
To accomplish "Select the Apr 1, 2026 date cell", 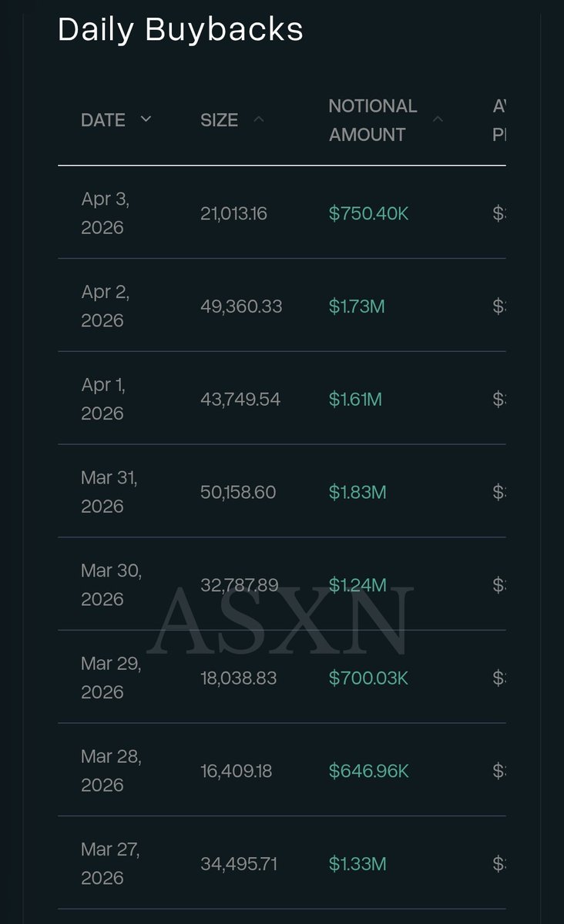I will (103, 399).
